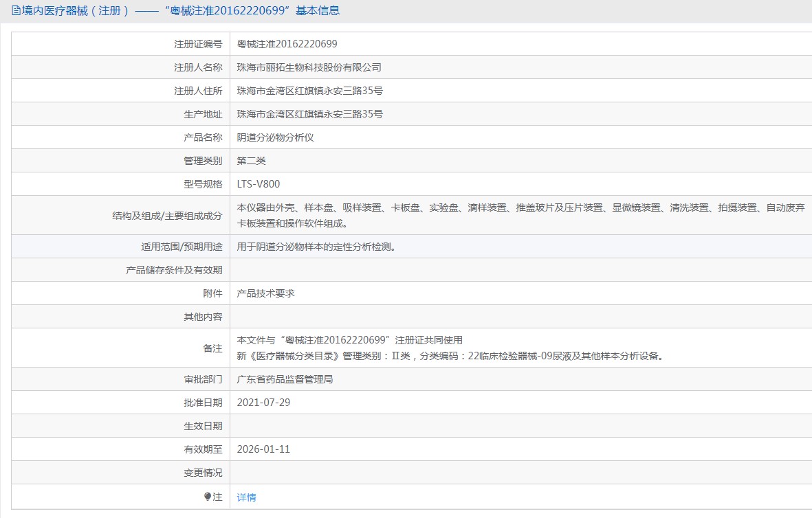Select product name 阴道分泌物分析仪
This screenshot has width=812, height=518.
275,137
